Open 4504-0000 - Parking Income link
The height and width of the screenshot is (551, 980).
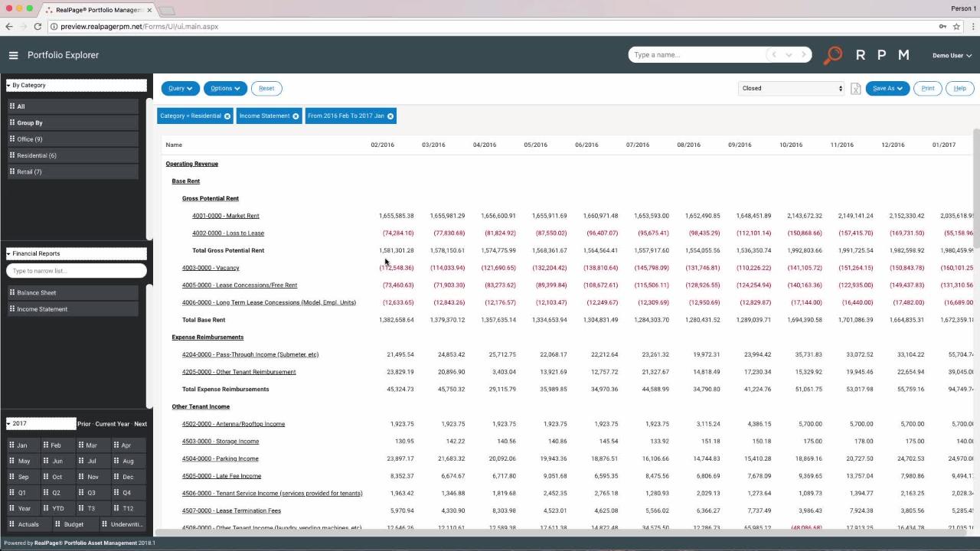(220, 458)
